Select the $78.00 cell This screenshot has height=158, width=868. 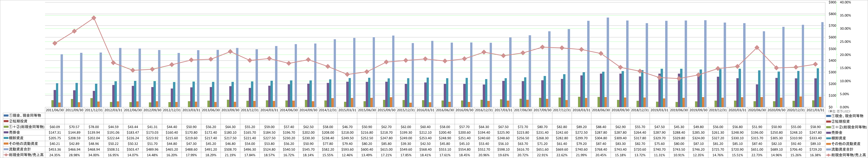[94, 127]
